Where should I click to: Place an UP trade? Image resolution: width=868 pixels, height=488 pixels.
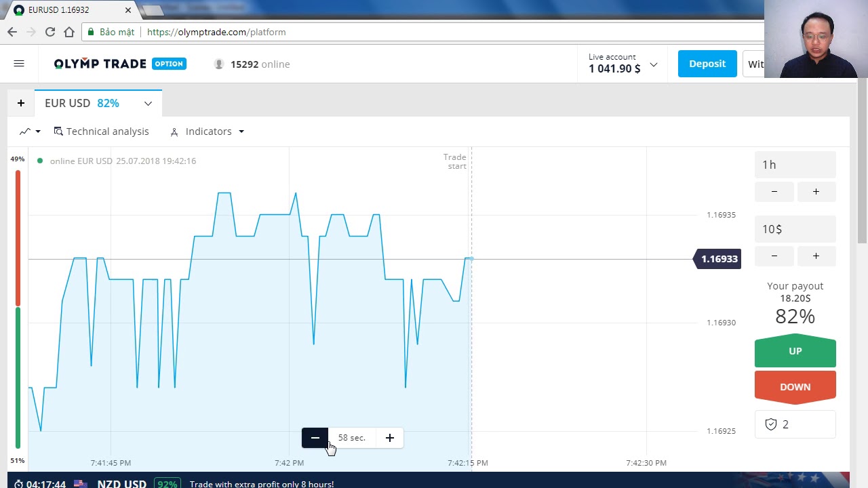795,351
